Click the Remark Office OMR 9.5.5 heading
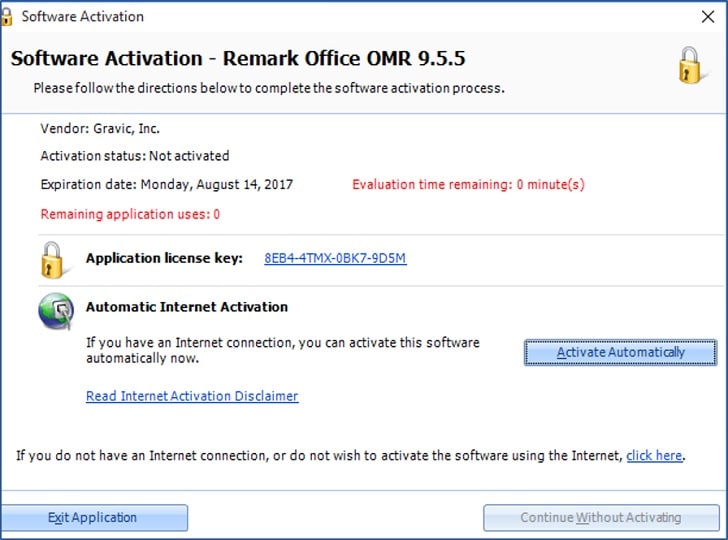Image resolution: width=728 pixels, height=540 pixels. [344, 59]
